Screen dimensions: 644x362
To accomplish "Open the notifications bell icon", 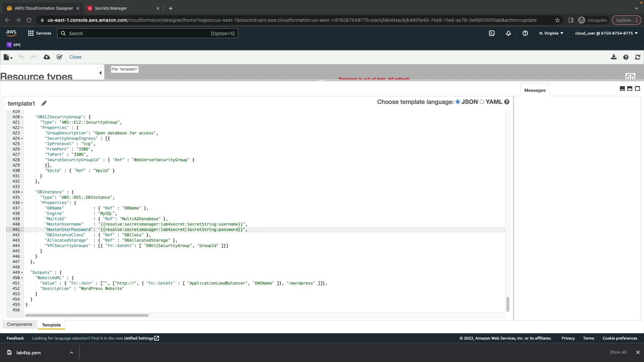I will [x=508, y=33].
